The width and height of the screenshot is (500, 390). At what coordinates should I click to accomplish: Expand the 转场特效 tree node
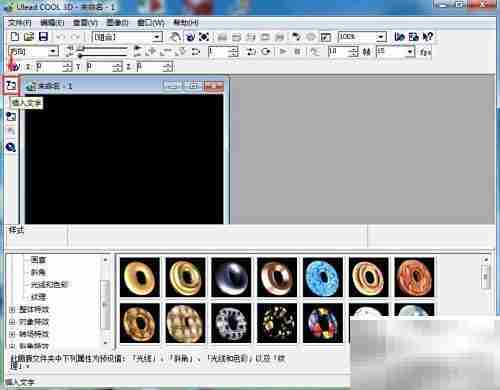tap(12, 334)
